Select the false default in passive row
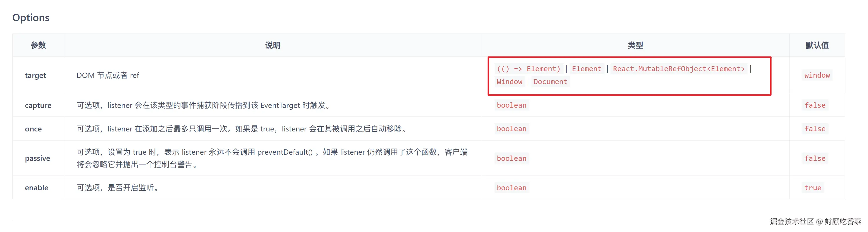Viewport: 868px width, 232px height. click(815, 158)
